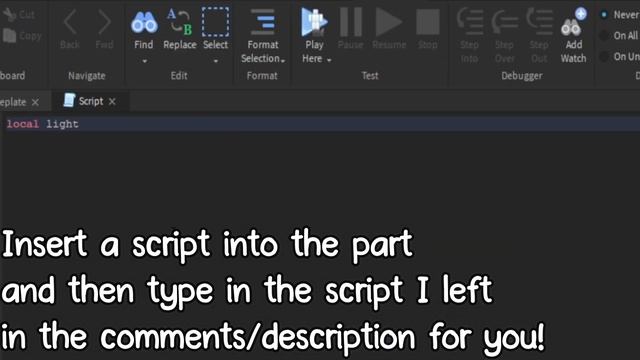This screenshot has width=640, height=360.
Task: Navigate forward with Fwd arrow
Action: click(x=104, y=22)
